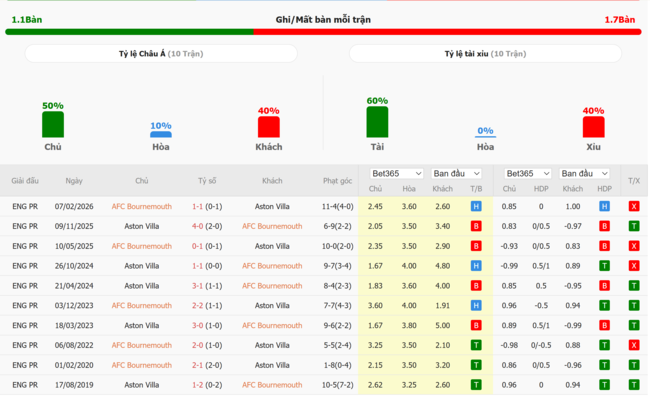Click the blue 10% Hòa bar
The width and height of the screenshot is (650, 398).
pyautogui.click(x=161, y=134)
